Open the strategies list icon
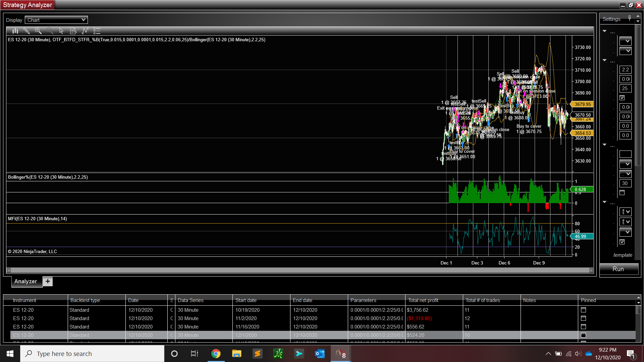The width and height of the screenshot is (644, 362). (97, 31)
